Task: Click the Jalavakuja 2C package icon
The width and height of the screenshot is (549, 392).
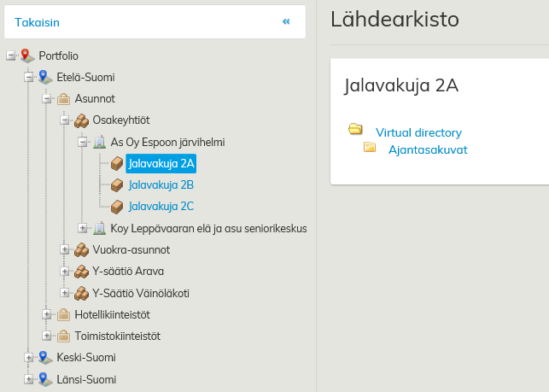Action: (117, 206)
